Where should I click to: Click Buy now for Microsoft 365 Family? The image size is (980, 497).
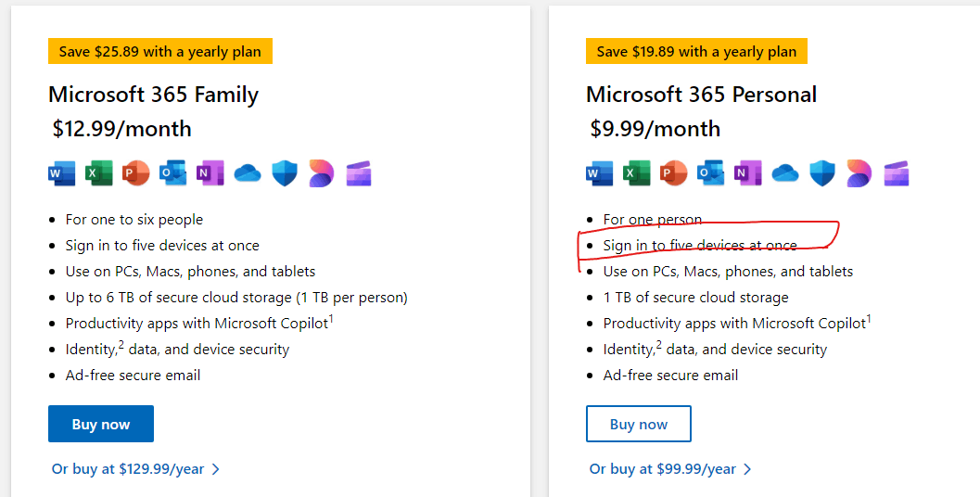101,424
